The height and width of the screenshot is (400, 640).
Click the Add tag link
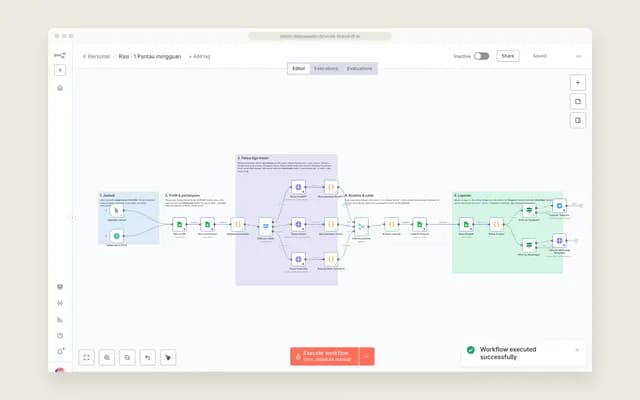point(200,56)
